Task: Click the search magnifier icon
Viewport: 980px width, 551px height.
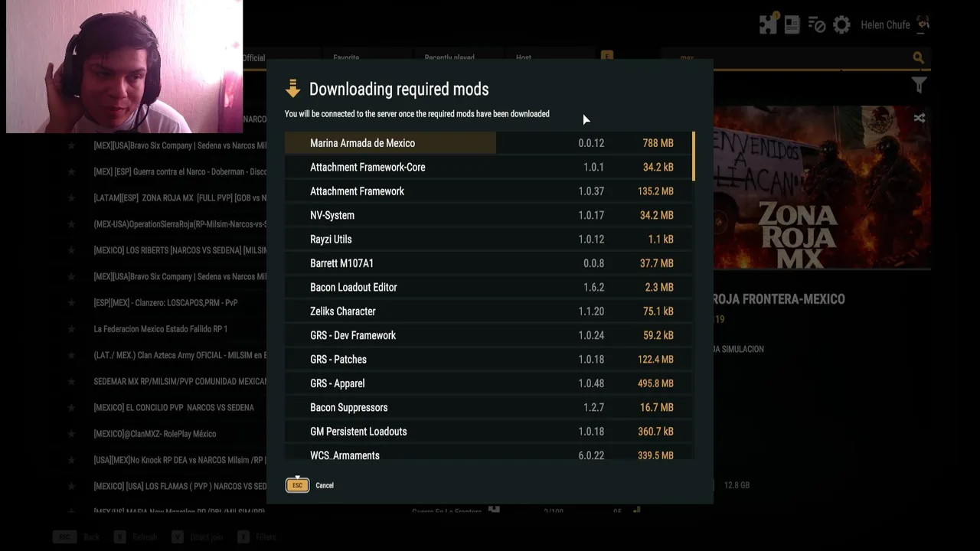Action: point(918,57)
